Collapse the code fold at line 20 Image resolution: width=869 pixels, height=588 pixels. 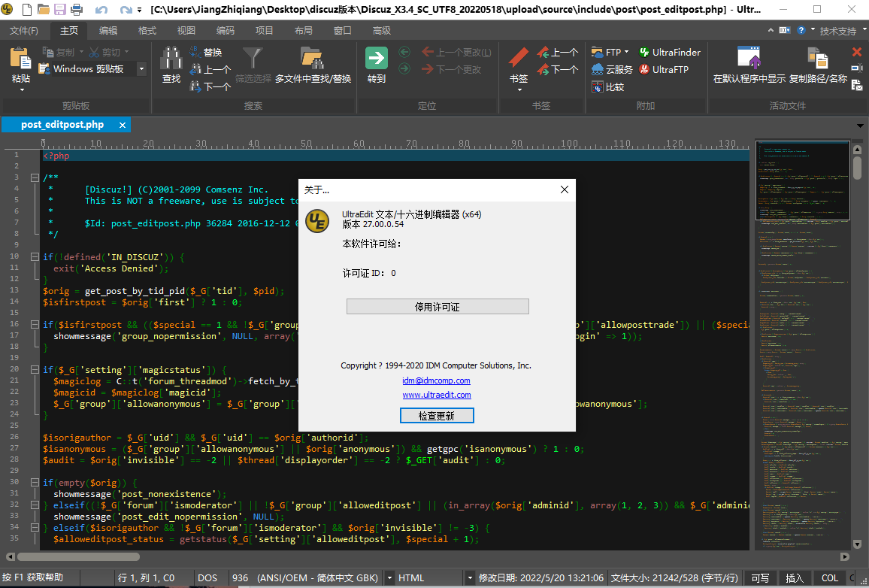(x=35, y=370)
